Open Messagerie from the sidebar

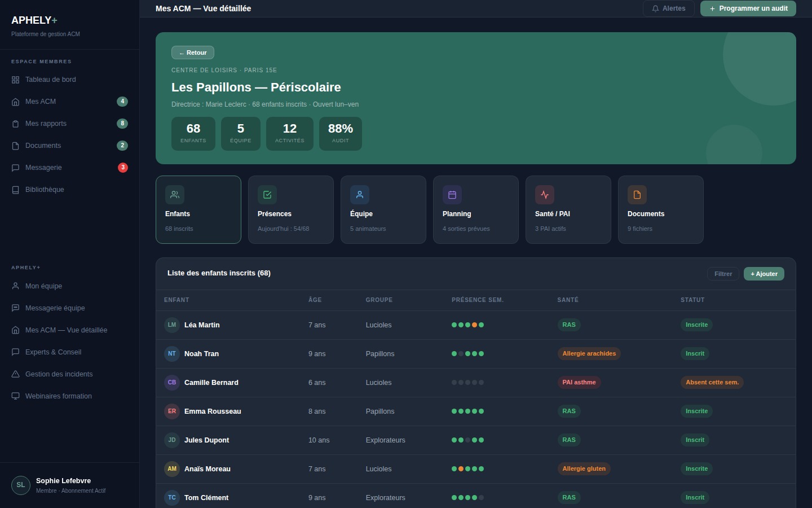tap(43, 168)
